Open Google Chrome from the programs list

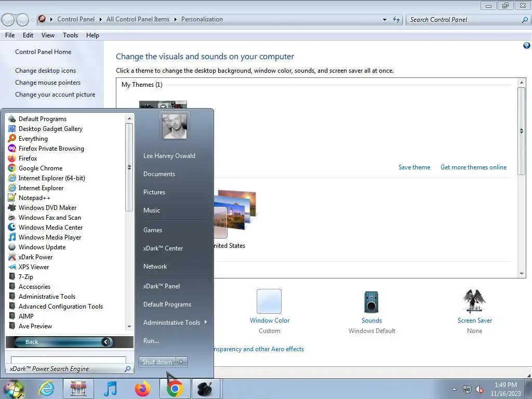41,168
